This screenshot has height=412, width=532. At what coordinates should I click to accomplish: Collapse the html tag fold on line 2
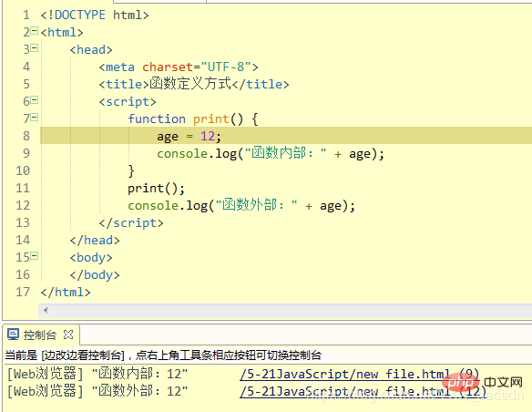pos(34,31)
